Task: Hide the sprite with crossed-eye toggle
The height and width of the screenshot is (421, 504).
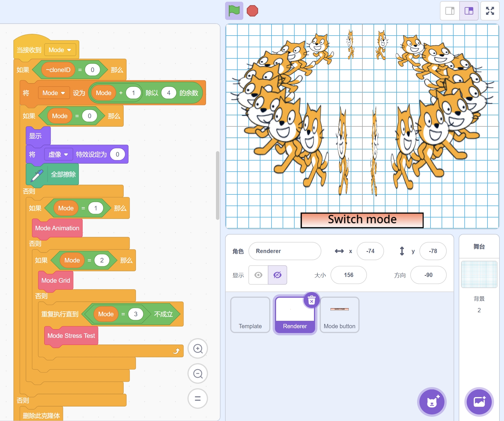Action: tap(277, 275)
